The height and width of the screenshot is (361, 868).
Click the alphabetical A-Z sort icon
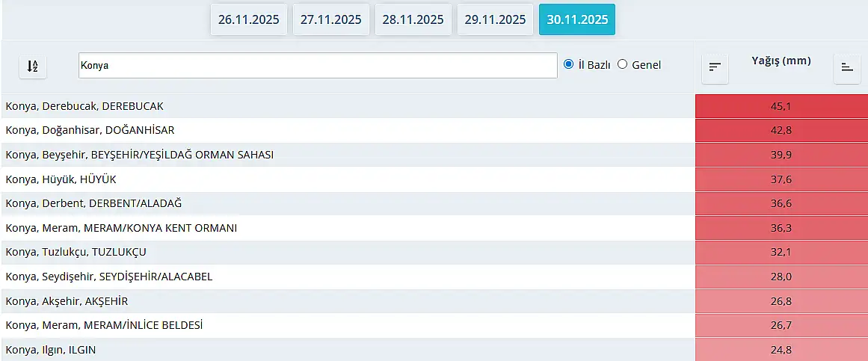(32, 66)
